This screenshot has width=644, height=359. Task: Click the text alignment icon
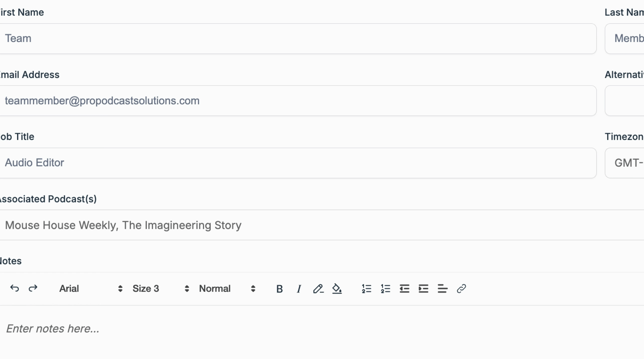(x=442, y=289)
